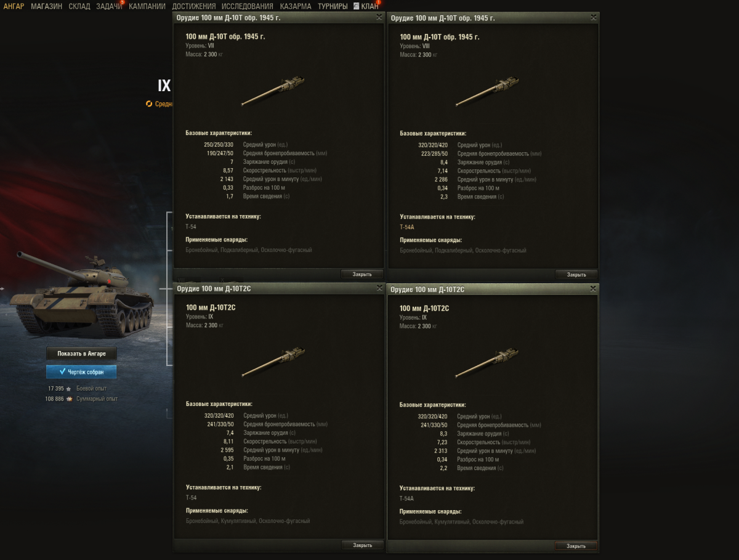Open the ИССЛЕДОВАНИЯ tab
The width and height of the screenshot is (739, 560).
click(x=248, y=6)
